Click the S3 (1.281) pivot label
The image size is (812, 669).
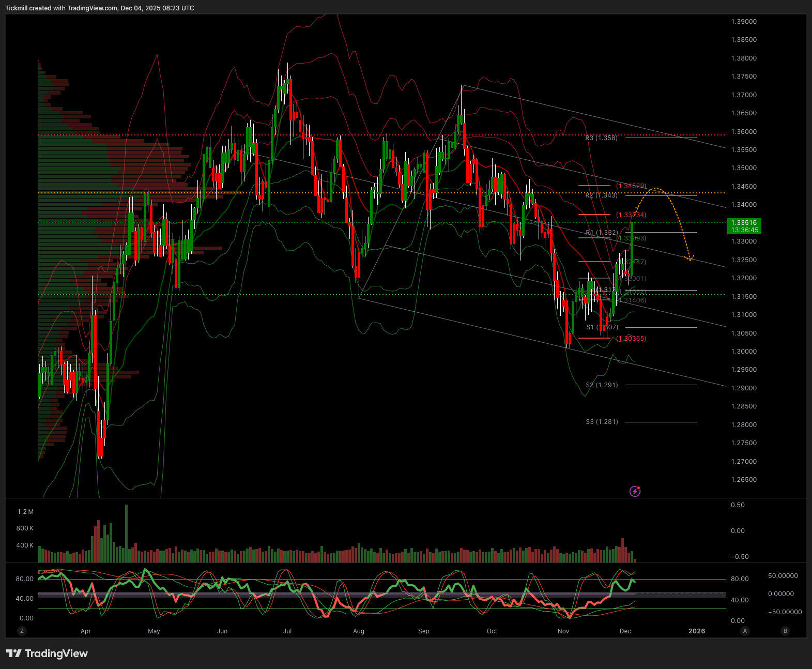602,422
